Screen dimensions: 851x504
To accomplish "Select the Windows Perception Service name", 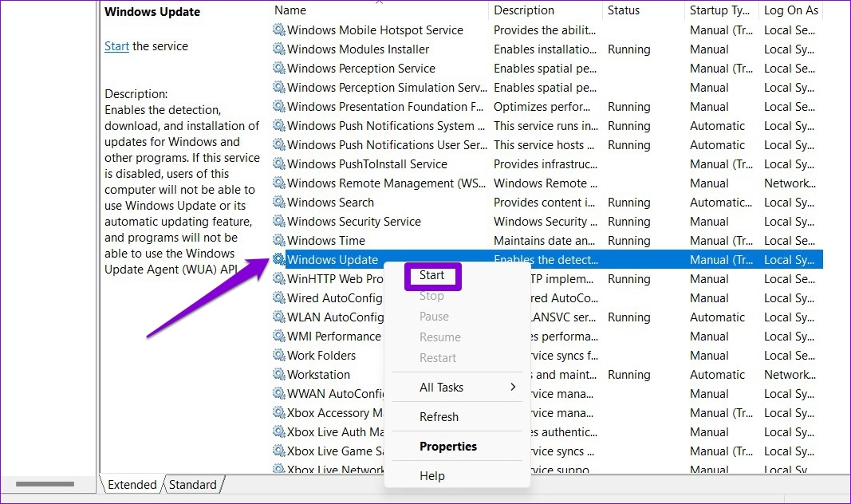I will (x=361, y=69).
